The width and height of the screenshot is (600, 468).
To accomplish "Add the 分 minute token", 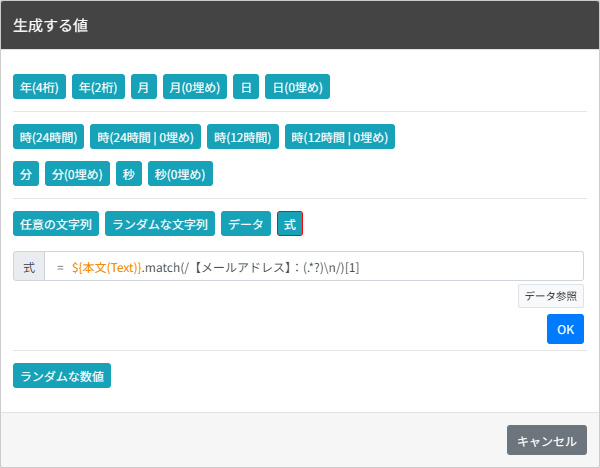I will 26,174.
